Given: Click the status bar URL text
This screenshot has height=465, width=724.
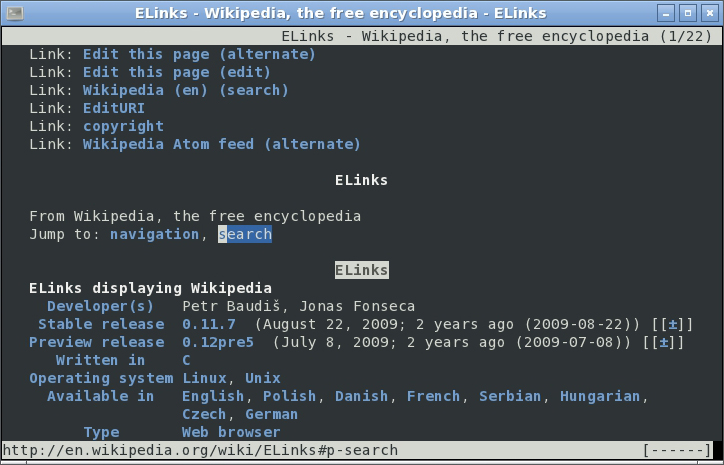Looking at the screenshot, I should 200,451.
